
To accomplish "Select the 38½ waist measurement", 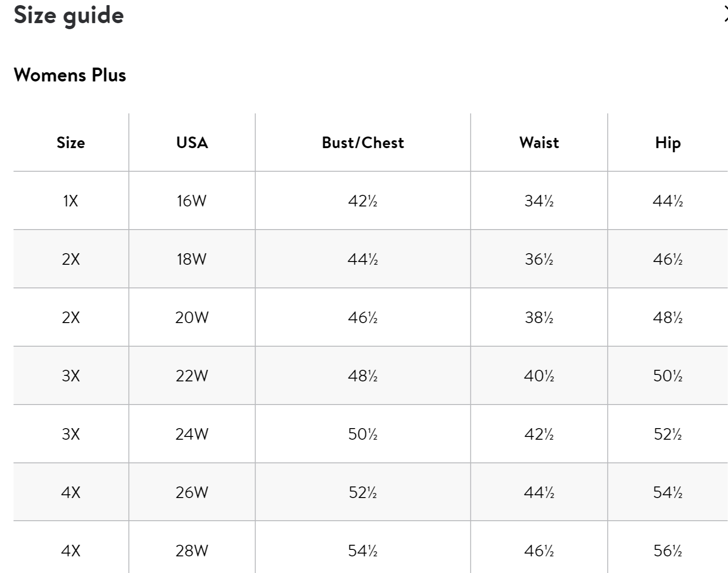I will (539, 318).
